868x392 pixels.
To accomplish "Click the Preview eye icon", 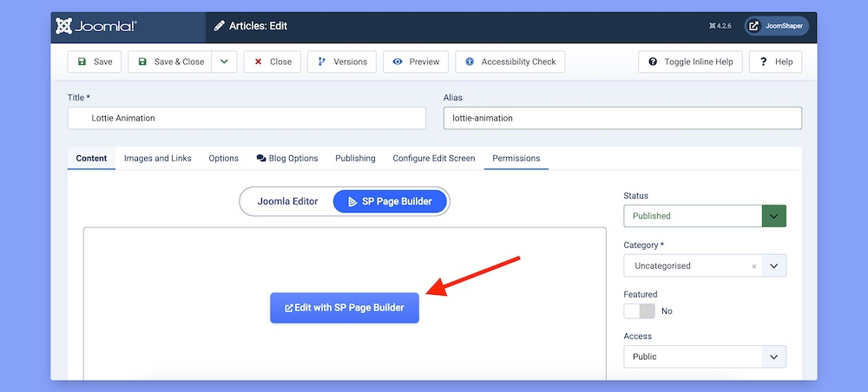I will click(398, 62).
